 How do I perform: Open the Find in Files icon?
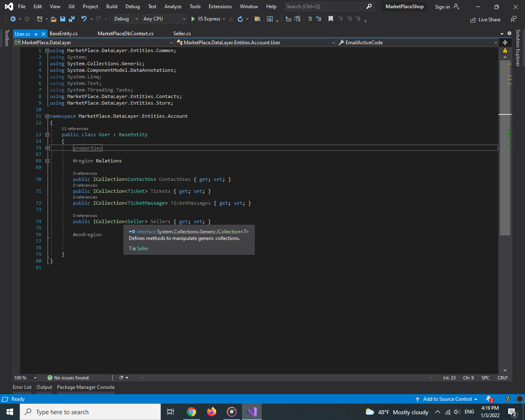point(258,19)
